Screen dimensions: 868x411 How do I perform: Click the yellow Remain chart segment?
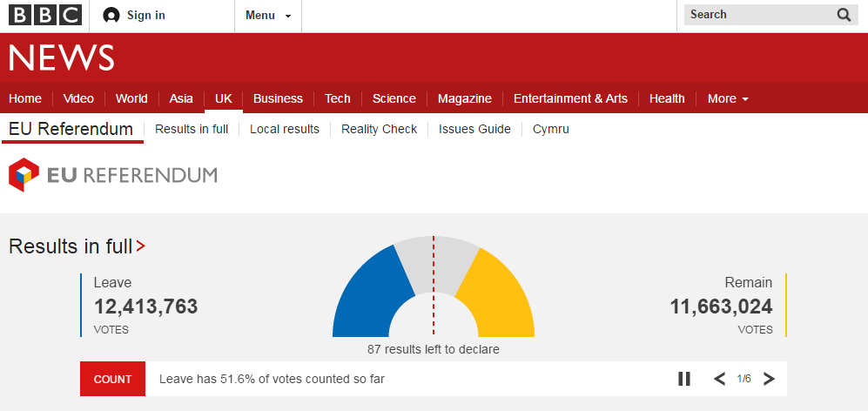click(x=496, y=298)
